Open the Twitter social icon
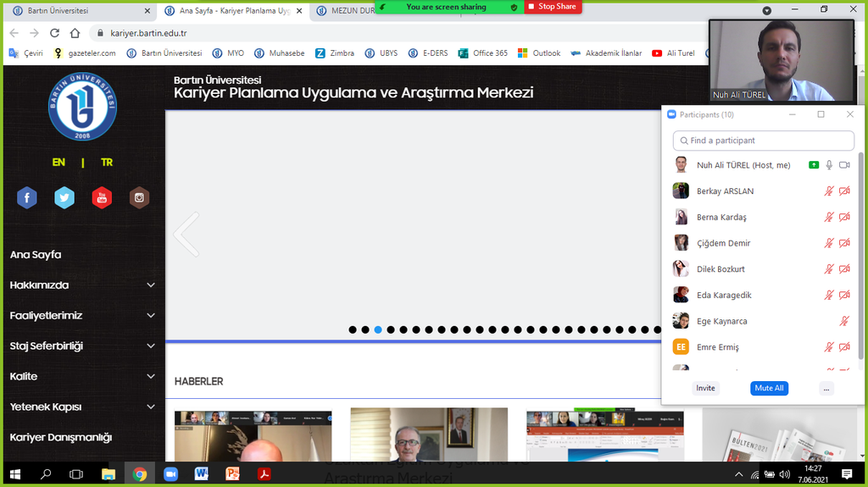Screen dimensions: 868x487 point(64,198)
